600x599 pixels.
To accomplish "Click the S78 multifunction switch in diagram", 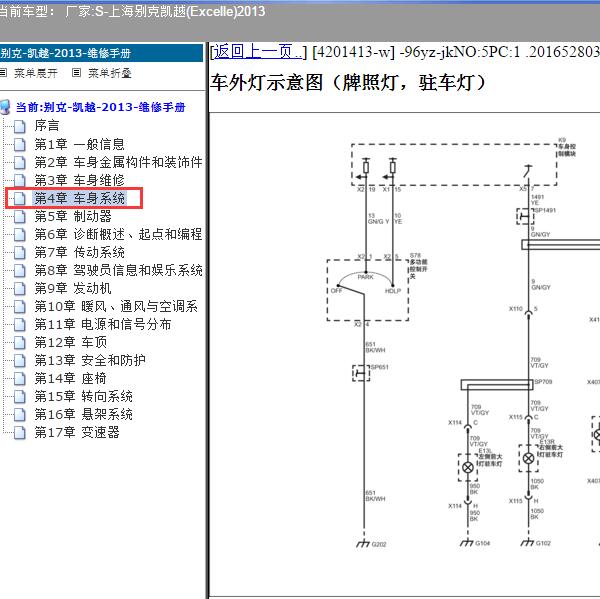I will 368,290.
